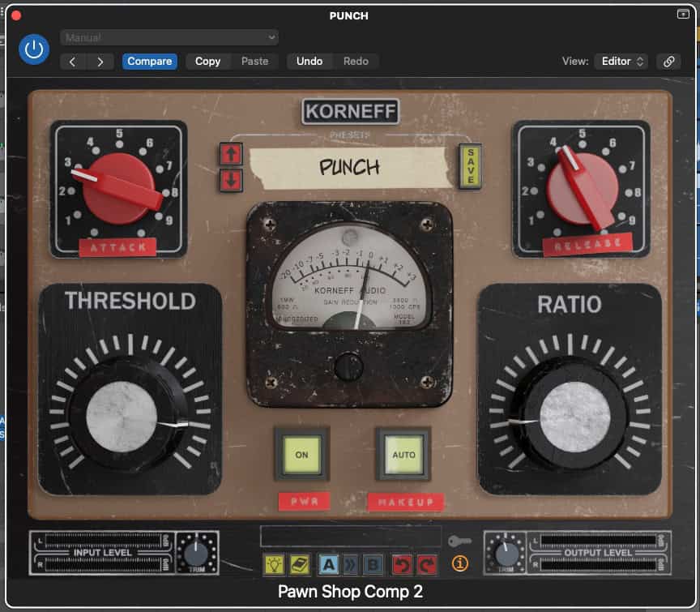Image resolution: width=700 pixels, height=612 pixels.
Task: Toggle the blue plugin power button
Action: pyautogui.click(x=34, y=49)
